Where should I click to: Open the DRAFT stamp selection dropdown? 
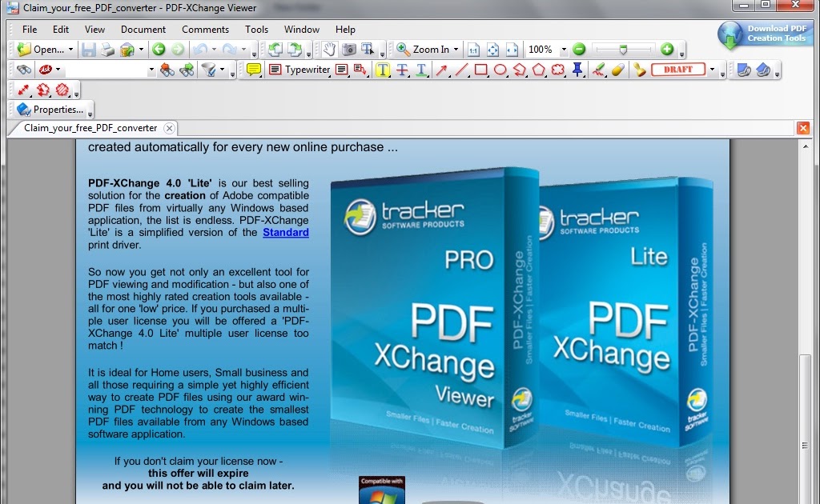tap(712, 70)
